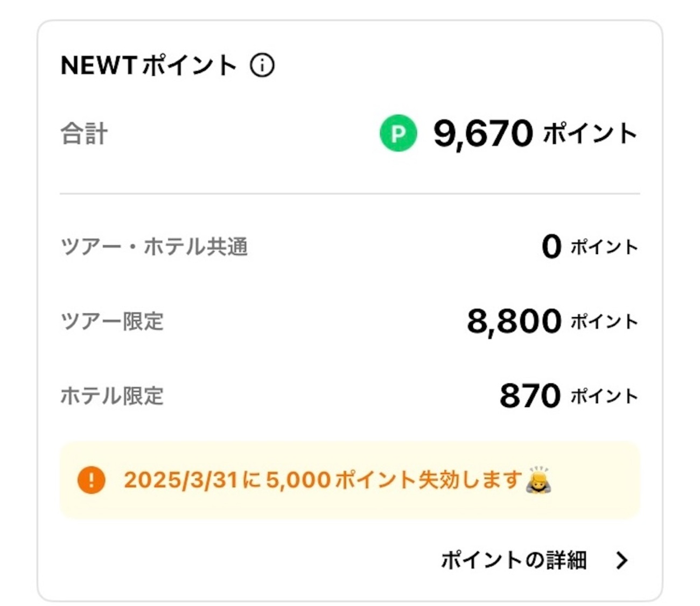Open the ポイントの詳細 link

pyautogui.click(x=514, y=560)
